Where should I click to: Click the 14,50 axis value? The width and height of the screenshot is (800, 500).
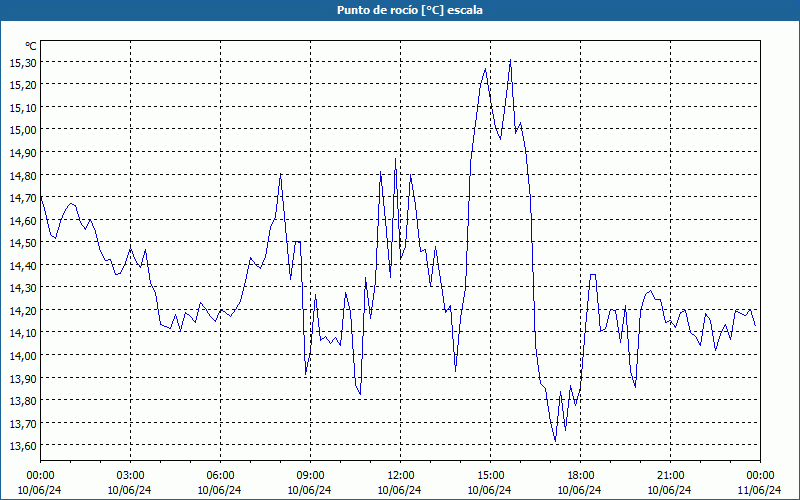(22, 242)
